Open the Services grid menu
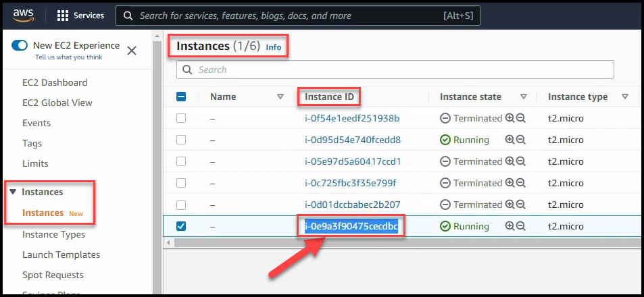644x297 pixels. tap(63, 16)
